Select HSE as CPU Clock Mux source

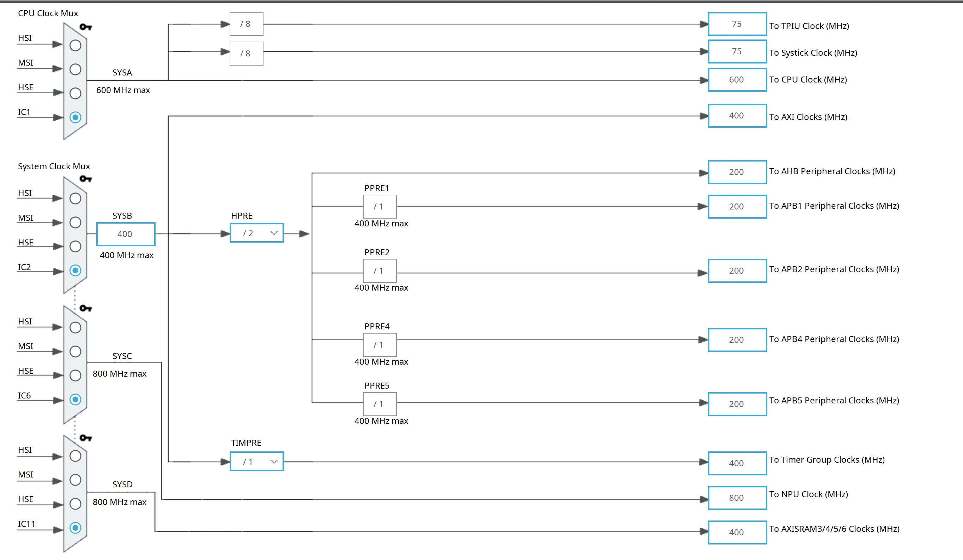(x=75, y=93)
